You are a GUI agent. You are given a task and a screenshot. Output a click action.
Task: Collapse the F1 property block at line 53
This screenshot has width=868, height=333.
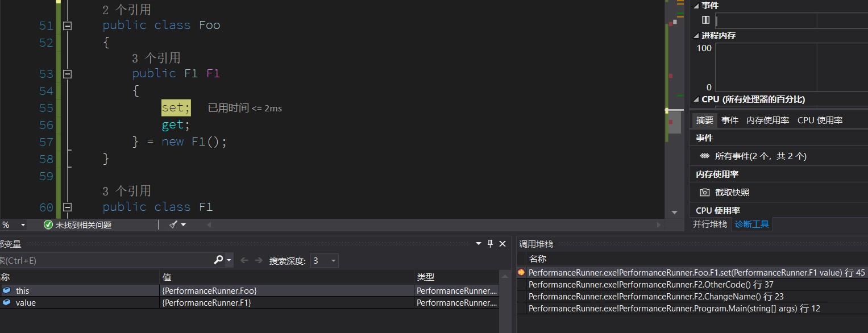pos(68,74)
